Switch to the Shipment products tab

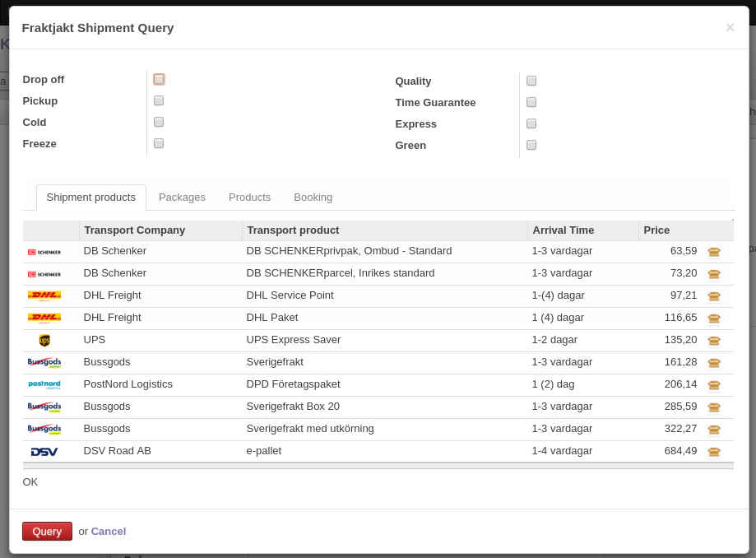91,198
